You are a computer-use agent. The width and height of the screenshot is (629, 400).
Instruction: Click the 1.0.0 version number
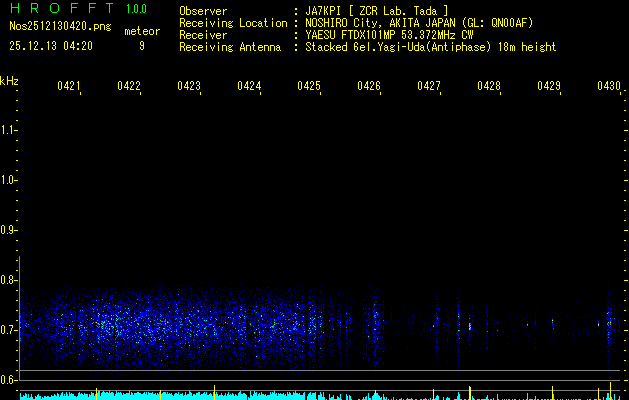(x=136, y=10)
